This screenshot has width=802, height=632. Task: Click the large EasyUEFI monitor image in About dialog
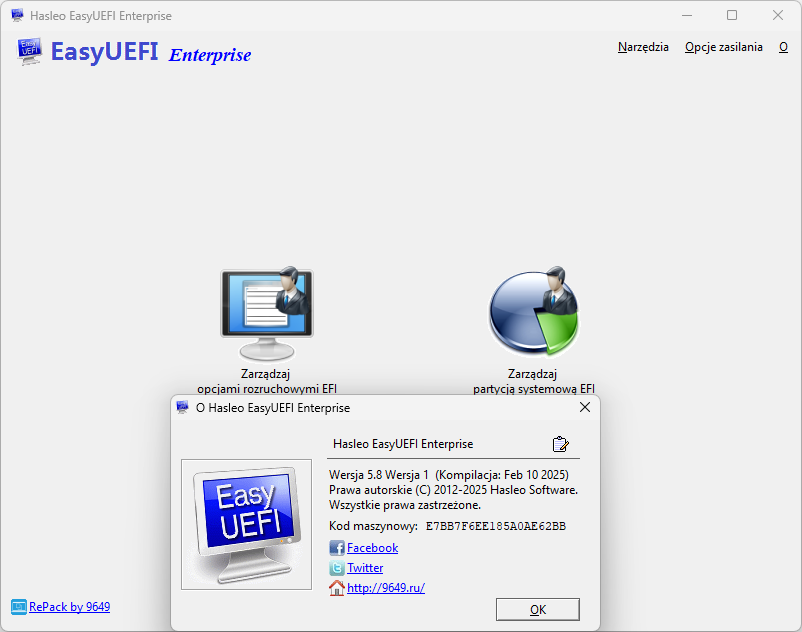click(247, 524)
